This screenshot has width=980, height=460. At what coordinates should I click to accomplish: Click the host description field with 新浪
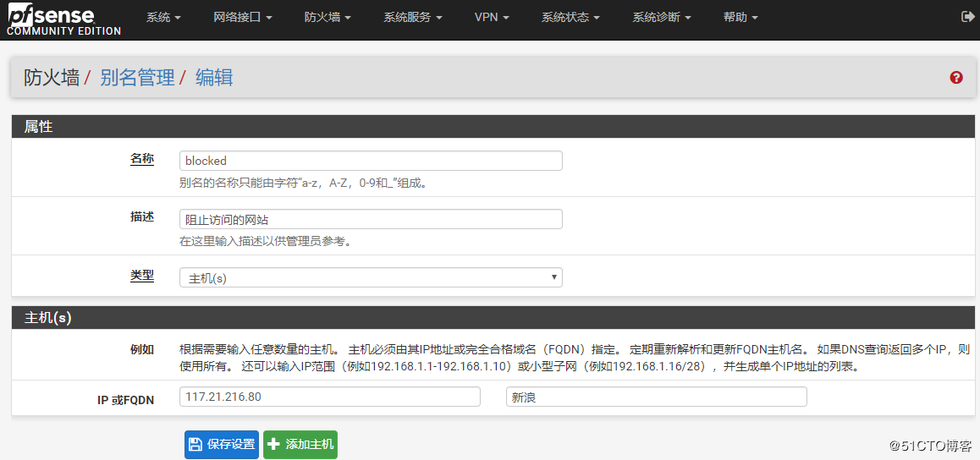click(656, 397)
